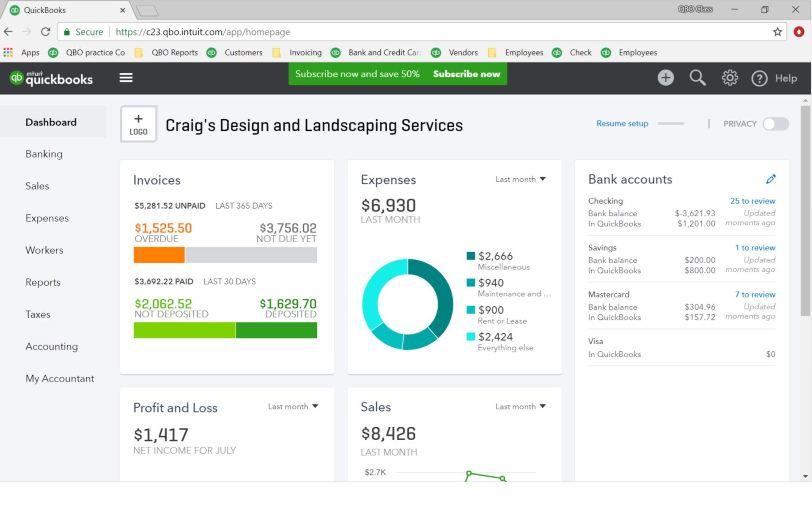This screenshot has height=529, width=812.
Task: Bookmark page with the star icon
Action: coord(777,32)
